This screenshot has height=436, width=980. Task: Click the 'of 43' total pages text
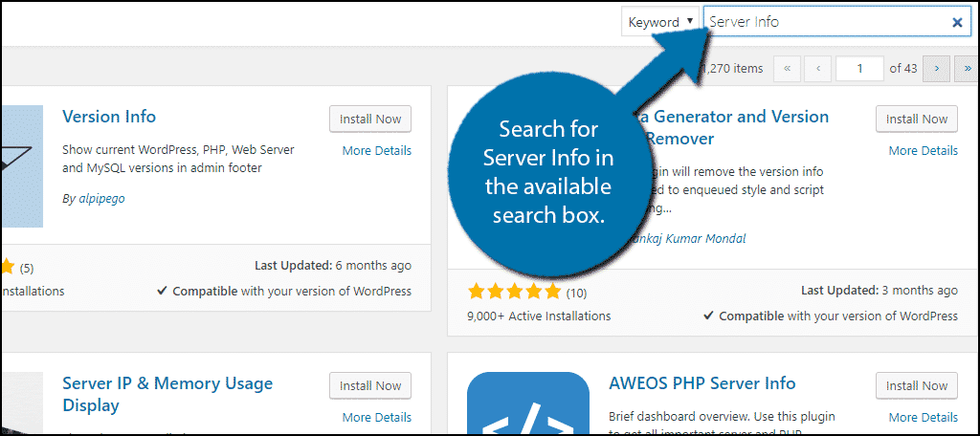[903, 69]
